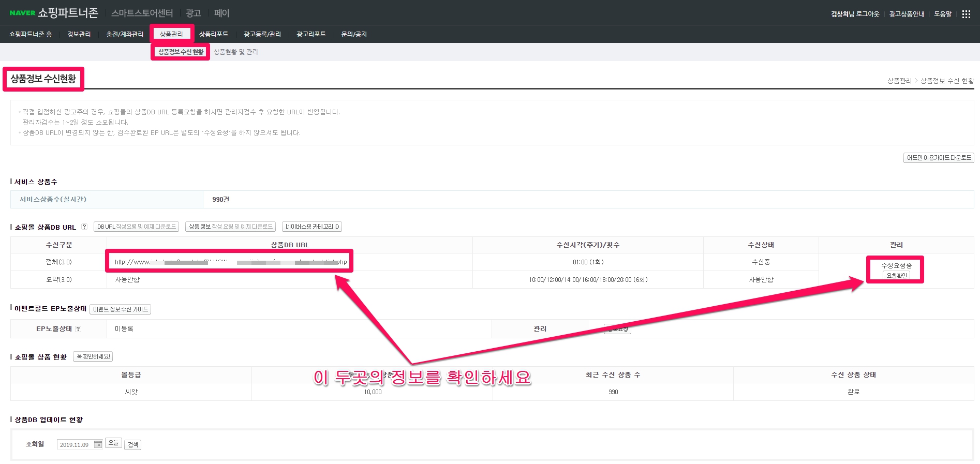This screenshot has height=464, width=980.
Task: Go to 충전/계좌관리 menu
Action: tap(125, 34)
